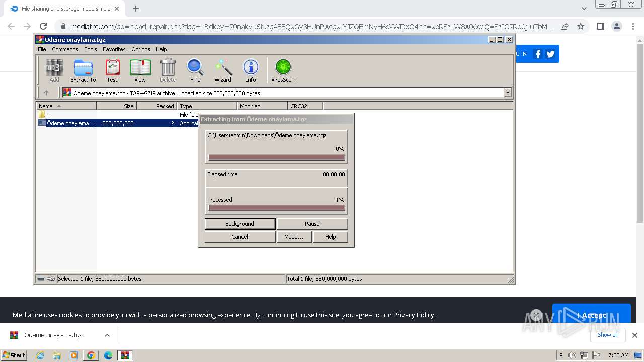Viewport: 644px width, 362px height.
Task: Open Chrome profile avatar icon
Action: pyautogui.click(x=616, y=26)
